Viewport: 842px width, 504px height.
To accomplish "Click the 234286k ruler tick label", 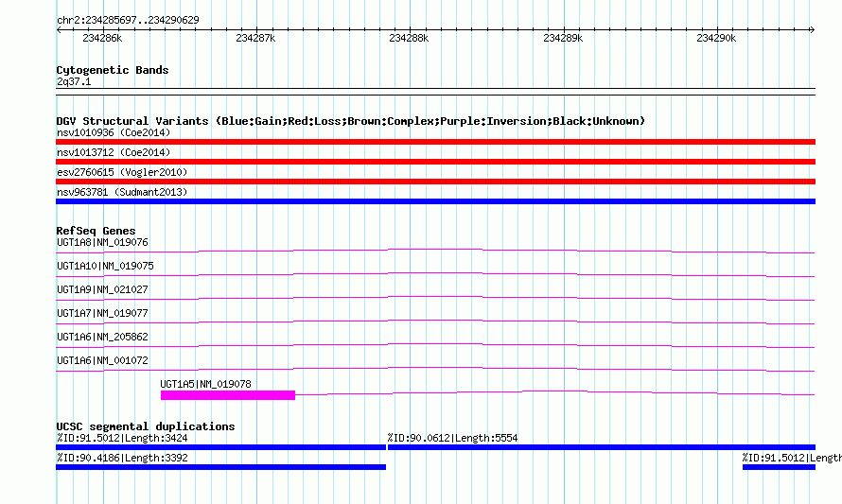I will [x=102, y=38].
